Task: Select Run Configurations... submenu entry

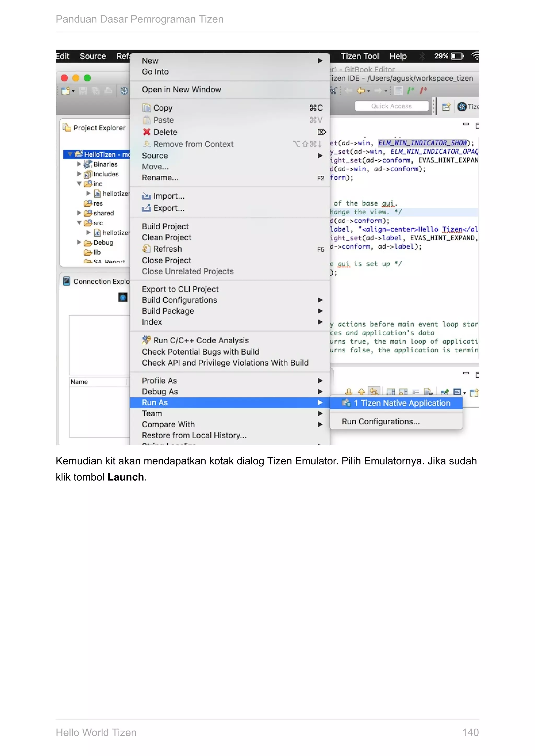Action: click(396, 421)
